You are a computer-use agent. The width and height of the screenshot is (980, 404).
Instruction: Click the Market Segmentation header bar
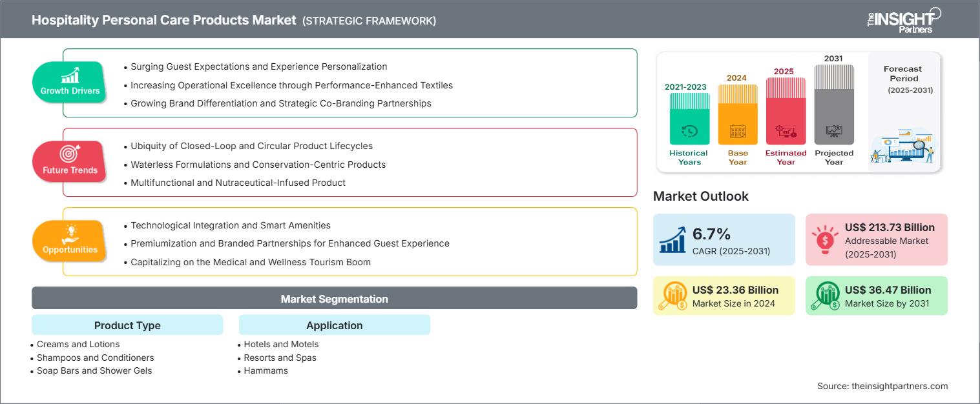[334, 299]
